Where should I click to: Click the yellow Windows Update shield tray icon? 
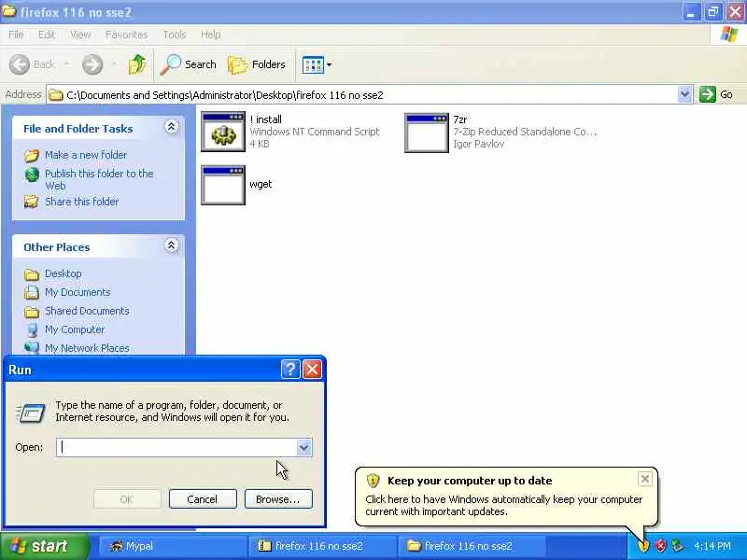click(643, 546)
